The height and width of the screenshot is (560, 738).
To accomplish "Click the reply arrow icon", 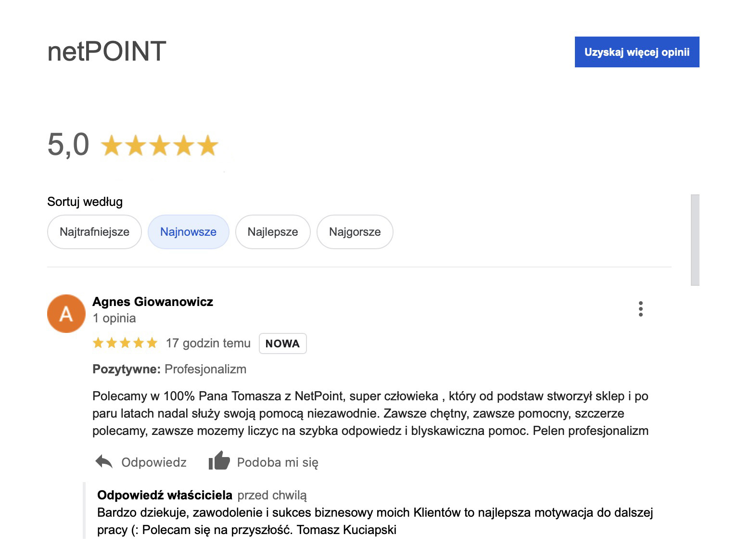I will pos(104,462).
